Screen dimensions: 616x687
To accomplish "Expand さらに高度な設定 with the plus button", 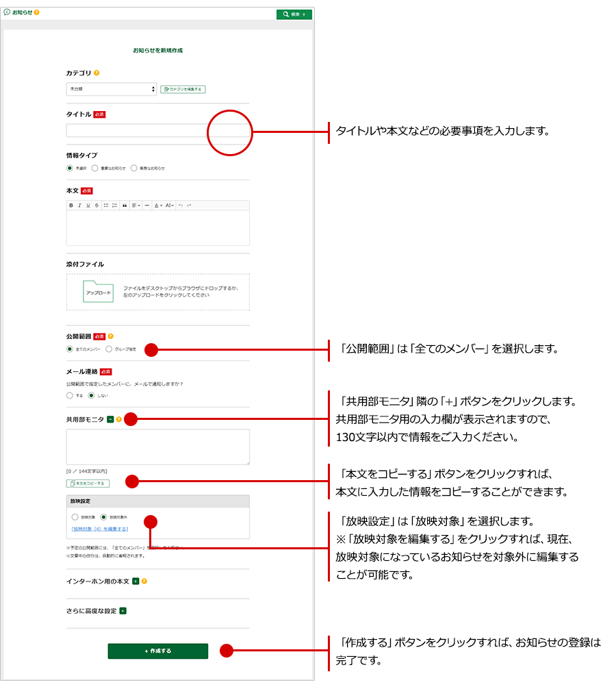I will [x=123, y=610].
